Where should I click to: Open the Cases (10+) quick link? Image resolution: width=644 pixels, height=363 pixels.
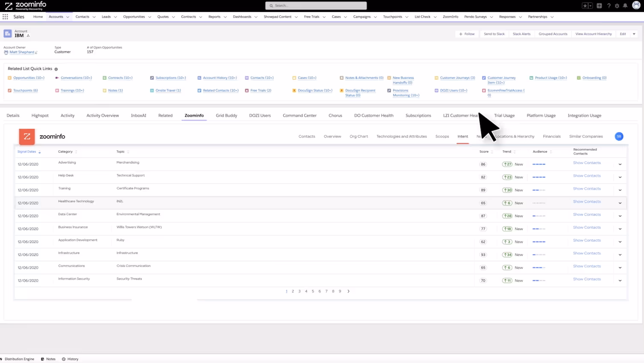(307, 78)
